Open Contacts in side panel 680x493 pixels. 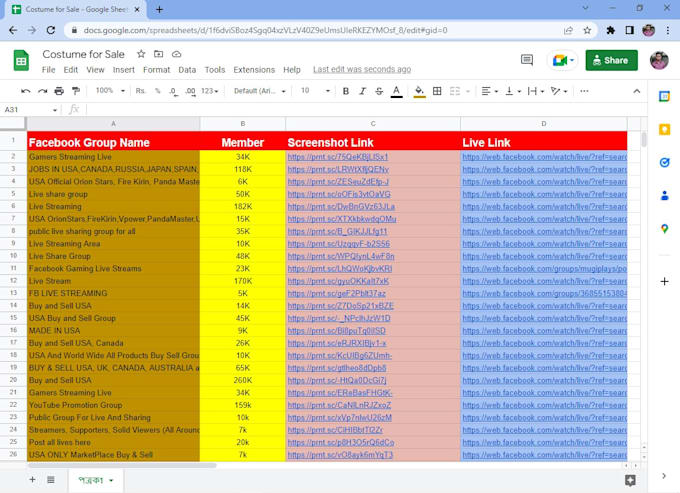point(664,196)
